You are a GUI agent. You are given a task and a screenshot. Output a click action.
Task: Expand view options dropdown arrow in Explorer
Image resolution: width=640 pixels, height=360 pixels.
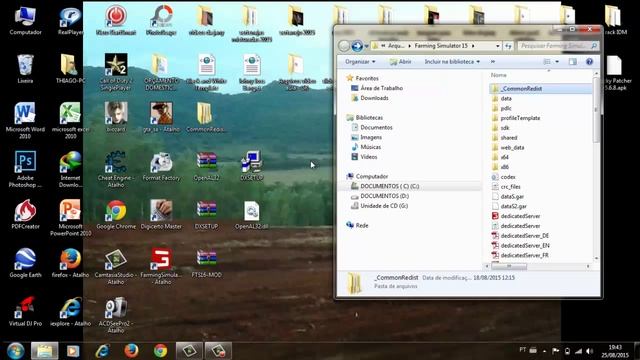[x=557, y=62]
